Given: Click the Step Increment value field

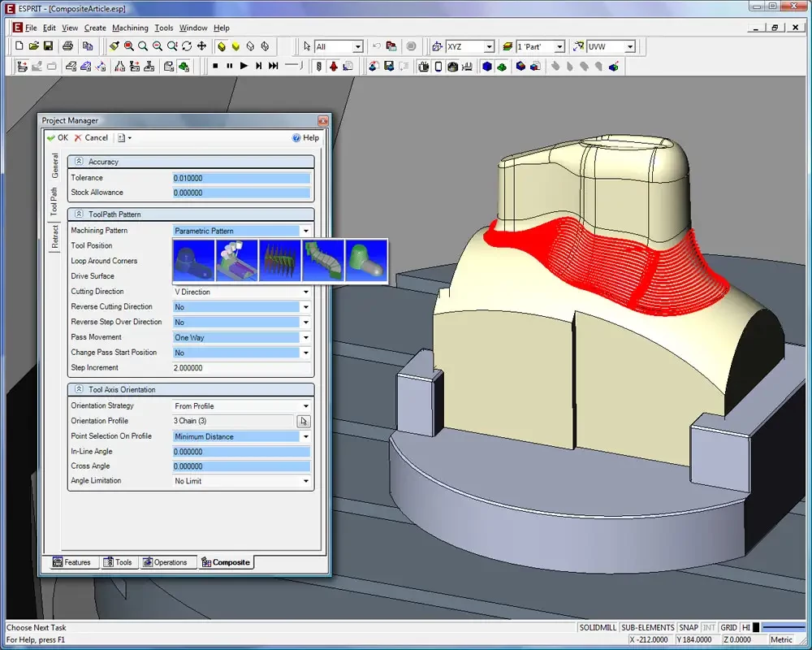Looking at the screenshot, I should click(x=241, y=368).
